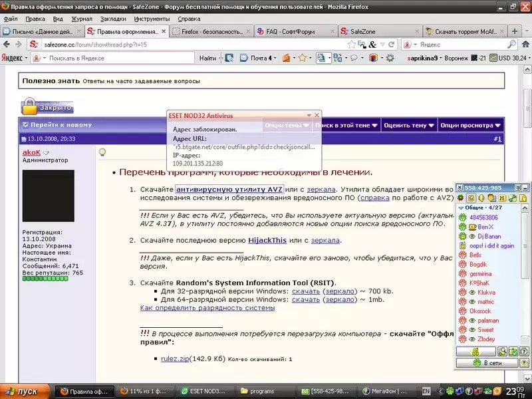Click Перейти к новому link

[61, 125]
